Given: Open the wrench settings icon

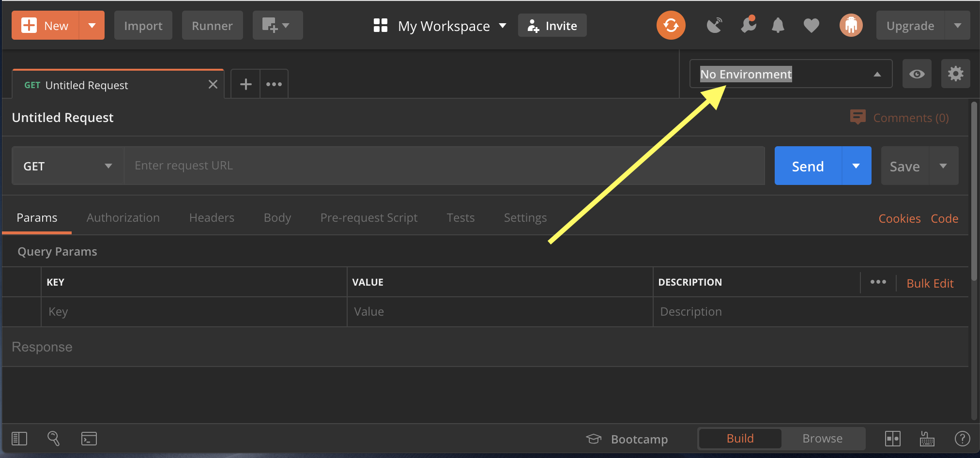Looking at the screenshot, I should [748, 25].
